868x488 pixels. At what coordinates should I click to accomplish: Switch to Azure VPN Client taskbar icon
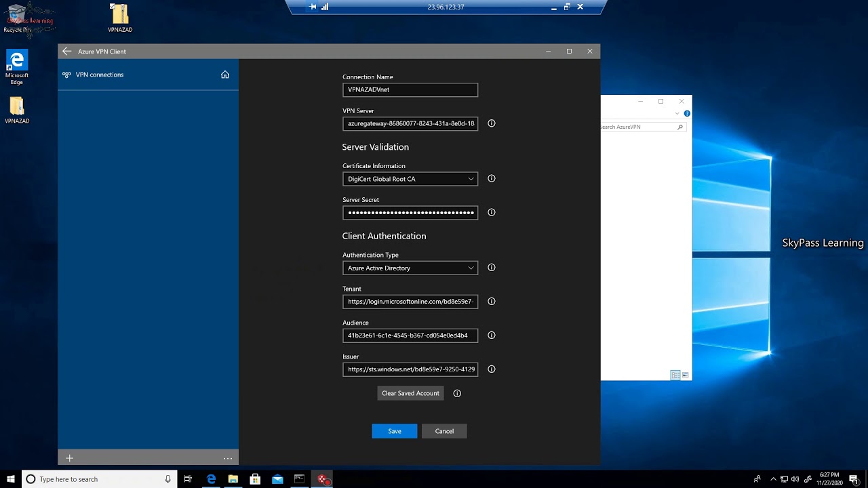pos(322,479)
